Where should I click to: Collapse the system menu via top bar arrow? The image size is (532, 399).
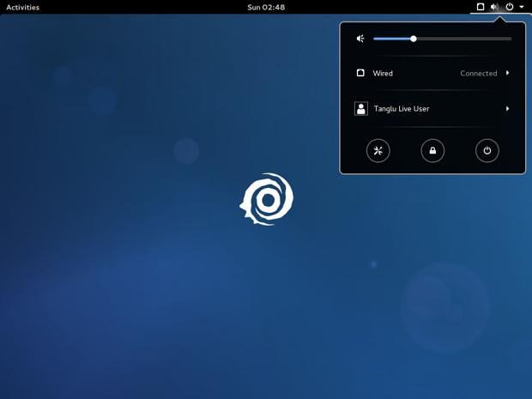522,7
